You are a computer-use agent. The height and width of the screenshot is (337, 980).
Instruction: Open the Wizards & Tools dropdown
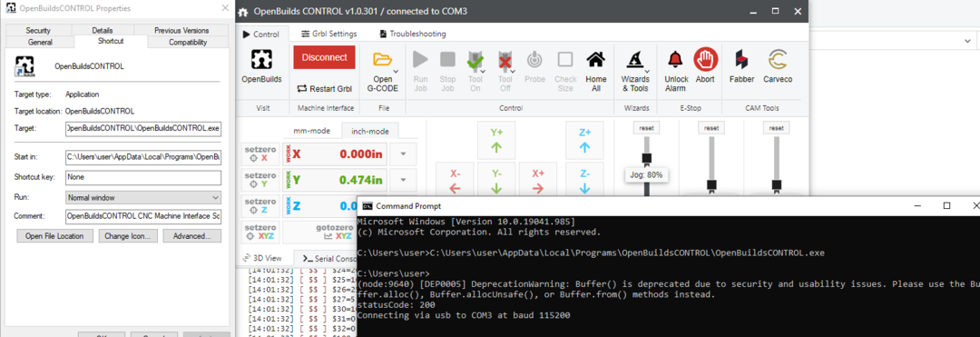point(635,69)
